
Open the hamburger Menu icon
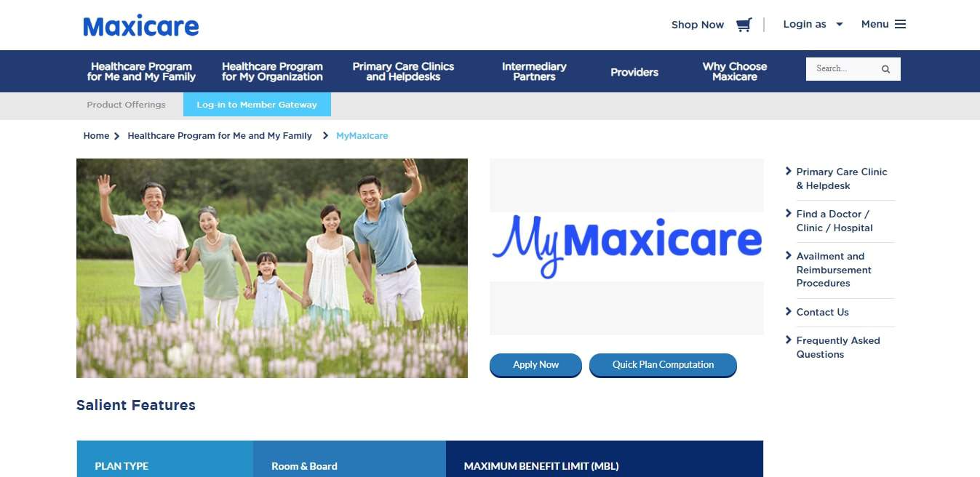coord(900,24)
